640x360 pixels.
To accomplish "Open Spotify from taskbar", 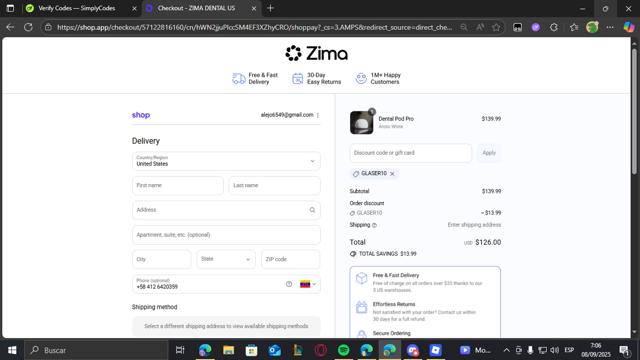I will pos(344,350).
